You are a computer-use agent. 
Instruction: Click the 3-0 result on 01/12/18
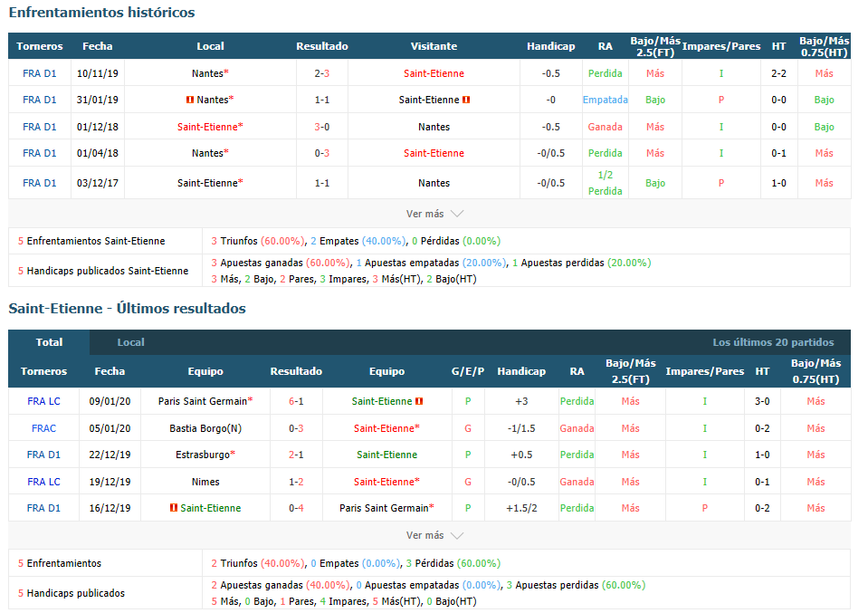click(x=322, y=127)
